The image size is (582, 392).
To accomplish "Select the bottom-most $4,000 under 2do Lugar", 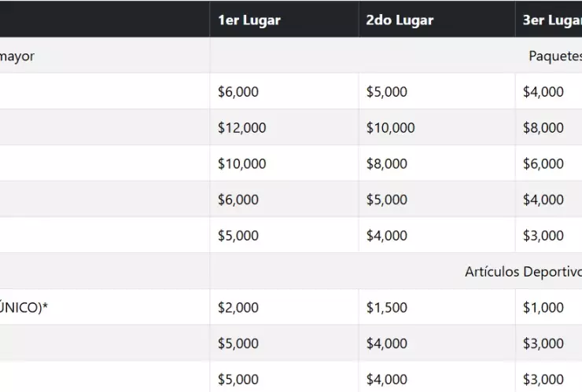I will point(387,379).
